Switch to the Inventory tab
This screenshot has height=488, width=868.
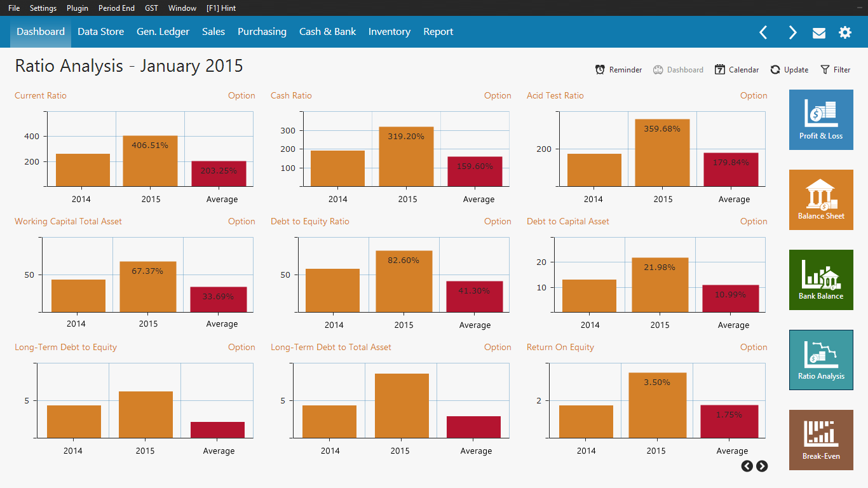[390, 32]
